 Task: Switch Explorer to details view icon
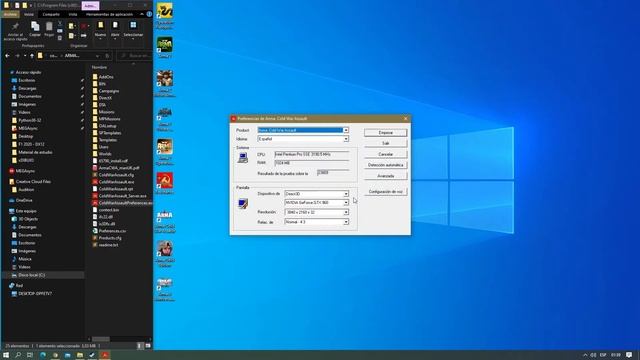(x=140, y=346)
